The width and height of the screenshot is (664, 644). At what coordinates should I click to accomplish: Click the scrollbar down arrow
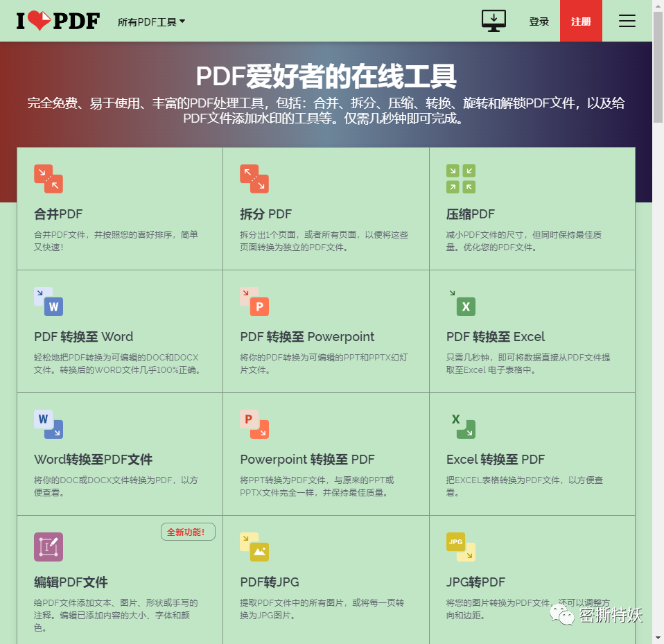[658, 638]
